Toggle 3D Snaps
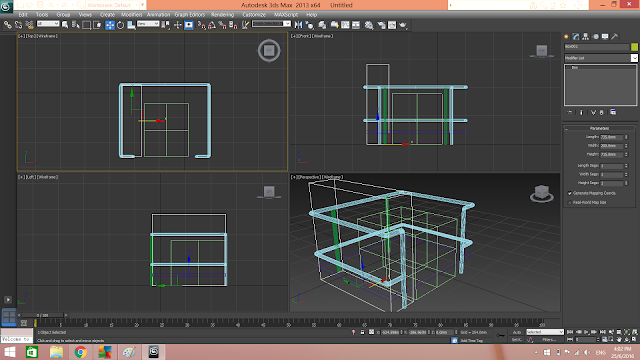640x360 pixels. coord(202,25)
